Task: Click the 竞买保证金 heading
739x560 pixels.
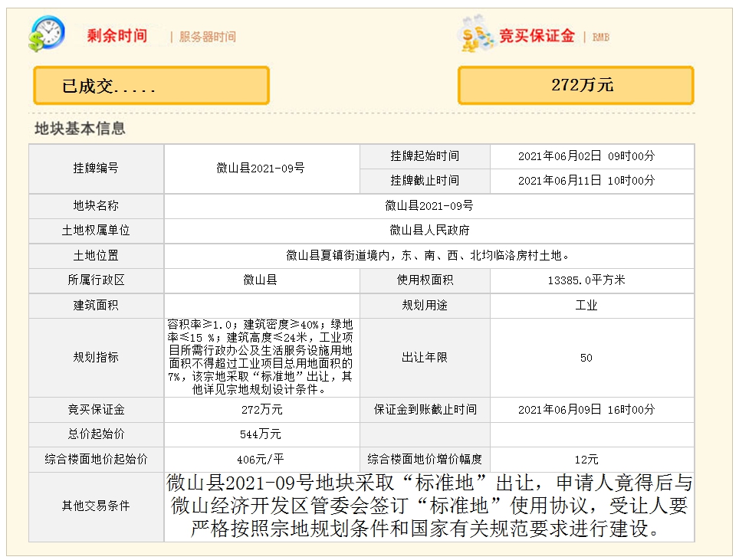Action: pyautogui.click(x=537, y=36)
